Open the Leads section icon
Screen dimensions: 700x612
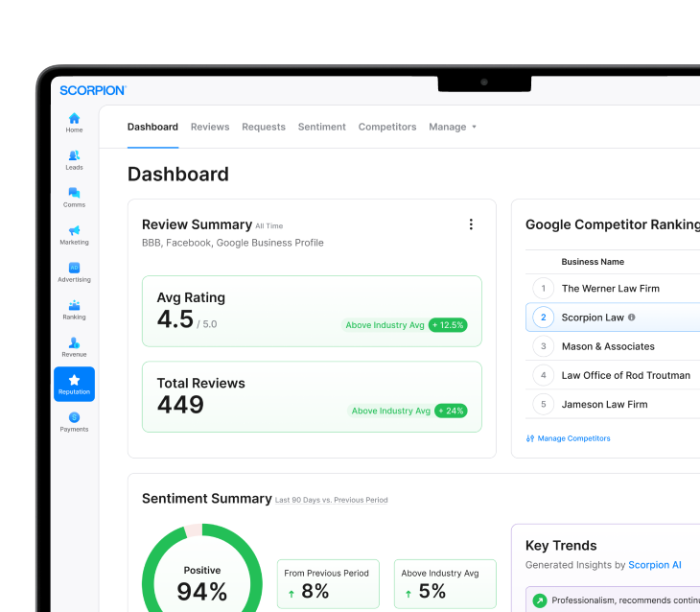point(74,155)
